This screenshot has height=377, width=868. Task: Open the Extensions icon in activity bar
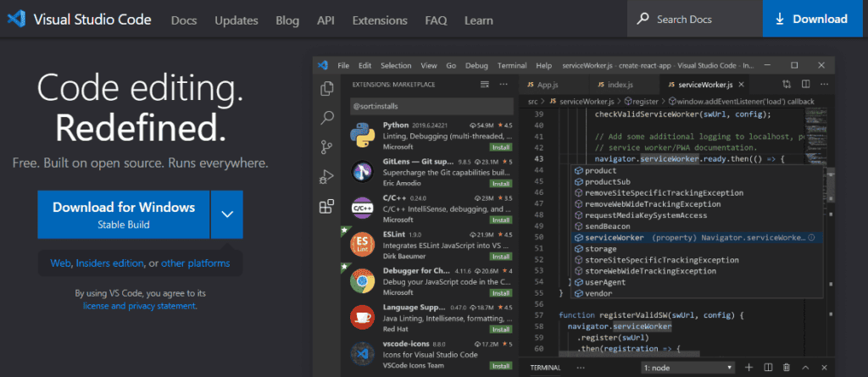pyautogui.click(x=327, y=207)
